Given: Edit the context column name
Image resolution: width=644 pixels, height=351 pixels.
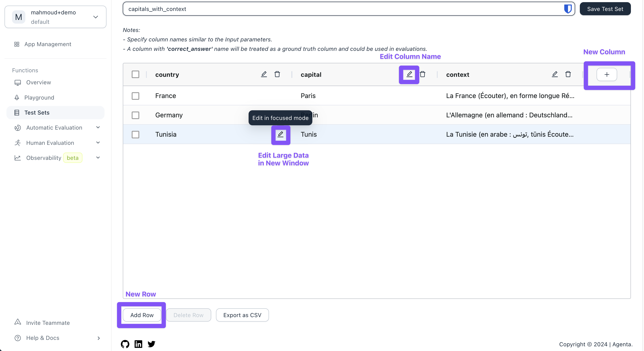Looking at the screenshot, I should click(x=554, y=74).
